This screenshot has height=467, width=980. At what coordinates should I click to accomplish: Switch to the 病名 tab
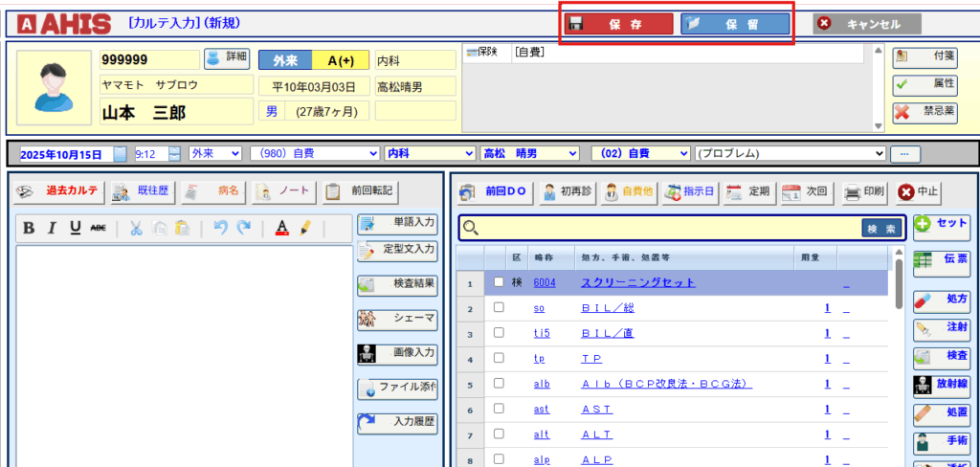tap(214, 190)
